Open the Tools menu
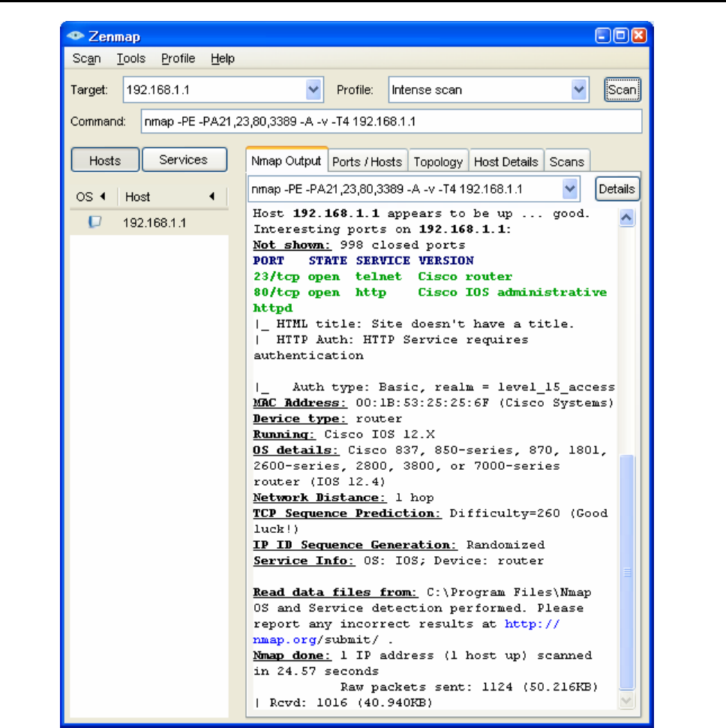Screen dimensions: 726x728 130,59
